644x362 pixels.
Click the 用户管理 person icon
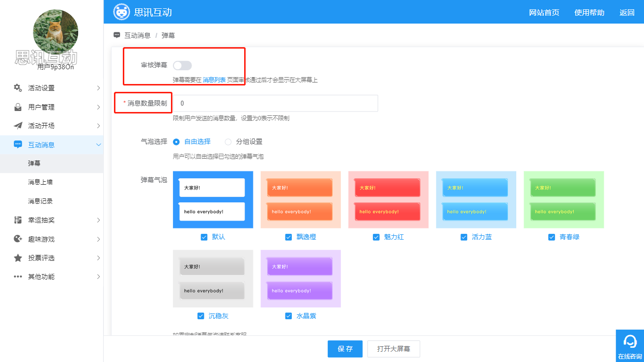pyautogui.click(x=18, y=107)
